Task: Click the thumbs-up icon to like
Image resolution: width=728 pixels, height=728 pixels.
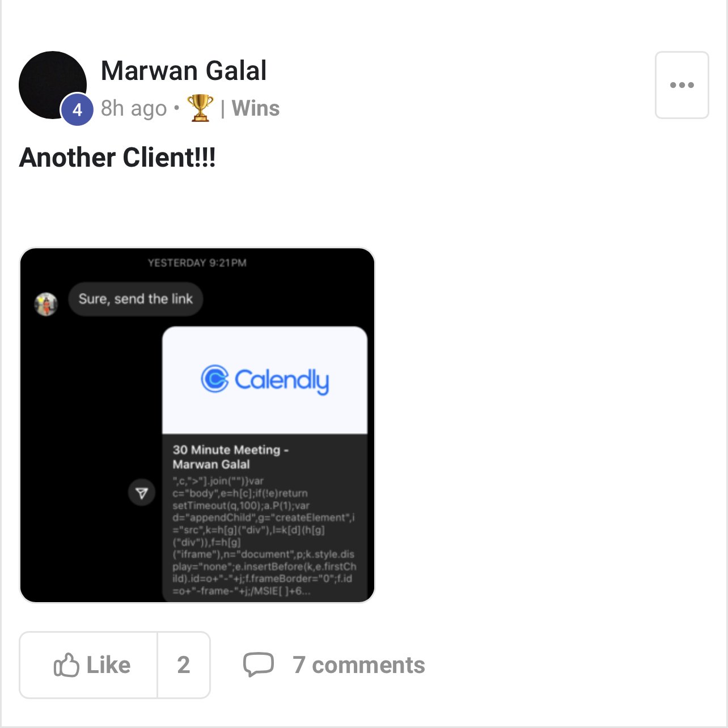Action: tap(66, 665)
